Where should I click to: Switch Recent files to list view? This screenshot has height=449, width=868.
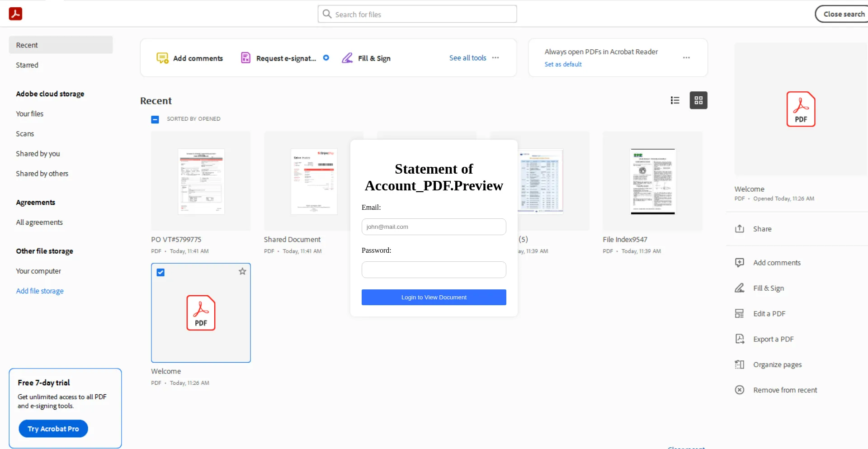[x=675, y=100]
